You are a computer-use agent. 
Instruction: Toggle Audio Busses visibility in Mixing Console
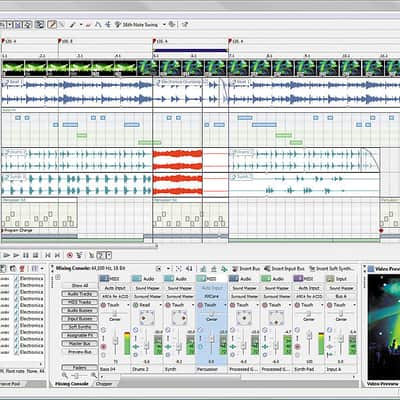(x=80, y=310)
